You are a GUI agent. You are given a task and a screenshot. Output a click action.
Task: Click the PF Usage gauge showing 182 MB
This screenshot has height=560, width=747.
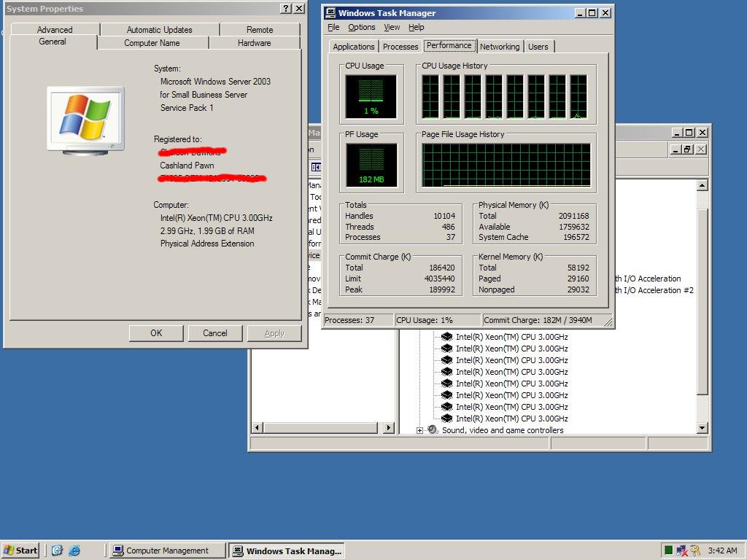371,165
